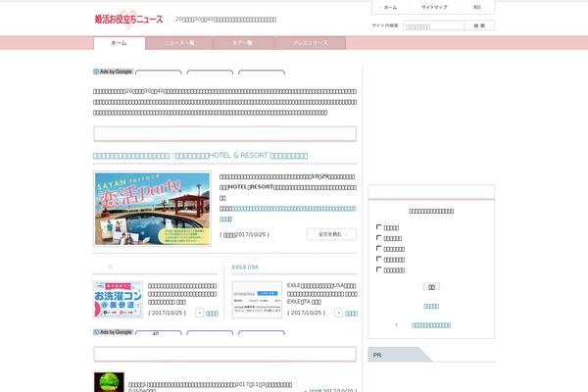Screen dimensions: 588x392
Task: Click info icon of lower Ads by Google
Action: pyautogui.click(x=96, y=332)
